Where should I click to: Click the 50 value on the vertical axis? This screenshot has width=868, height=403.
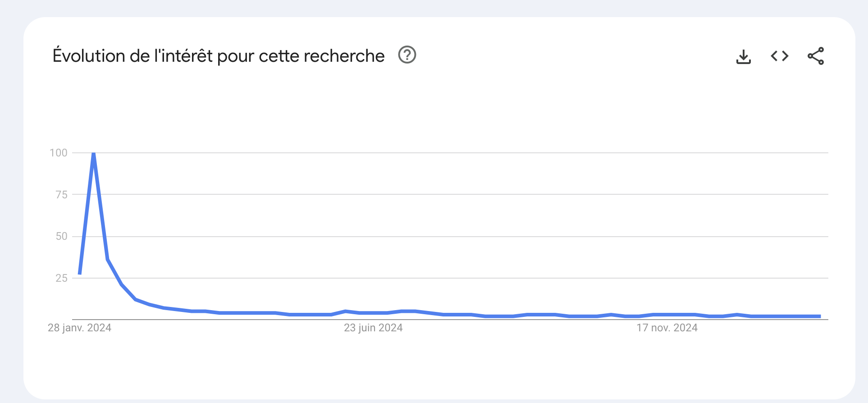tap(62, 236)
